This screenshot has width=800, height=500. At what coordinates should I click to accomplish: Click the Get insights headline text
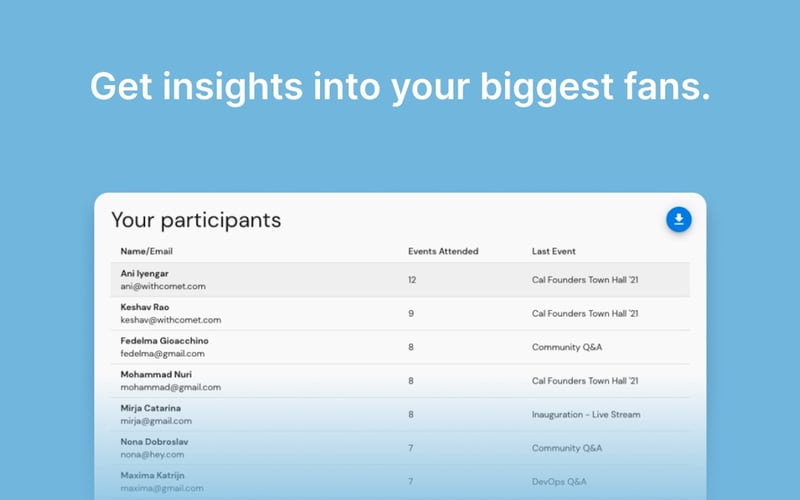point(400,86)
